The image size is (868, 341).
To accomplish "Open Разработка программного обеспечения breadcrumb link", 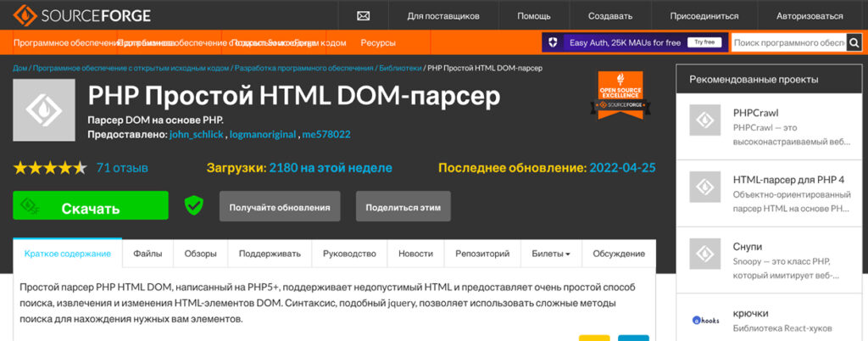I will pos(304,69).
